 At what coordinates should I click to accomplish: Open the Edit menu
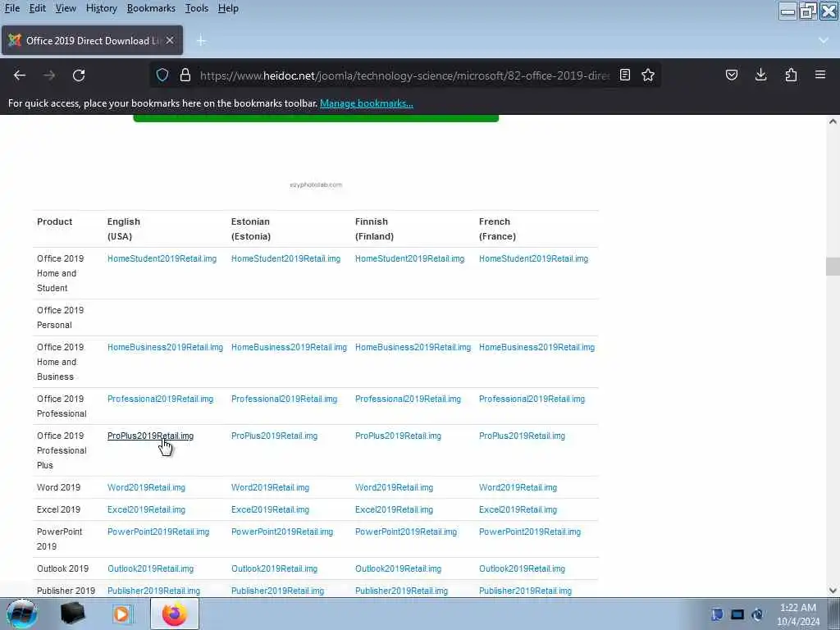(37, 8)
